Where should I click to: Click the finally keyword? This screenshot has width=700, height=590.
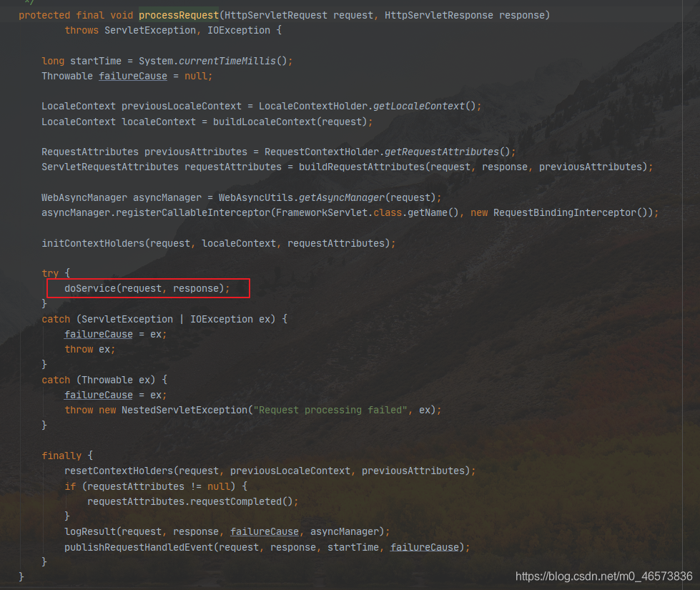[x=61, y=456]
